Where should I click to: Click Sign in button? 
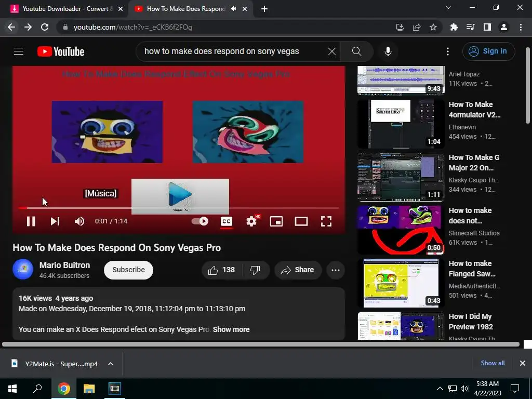[x=488, y=51]
